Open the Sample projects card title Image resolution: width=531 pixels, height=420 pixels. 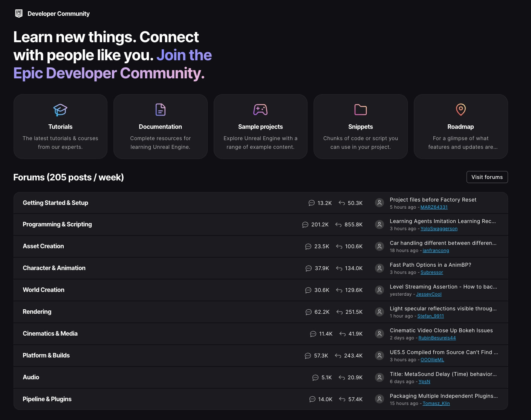[x=260, y=127]
